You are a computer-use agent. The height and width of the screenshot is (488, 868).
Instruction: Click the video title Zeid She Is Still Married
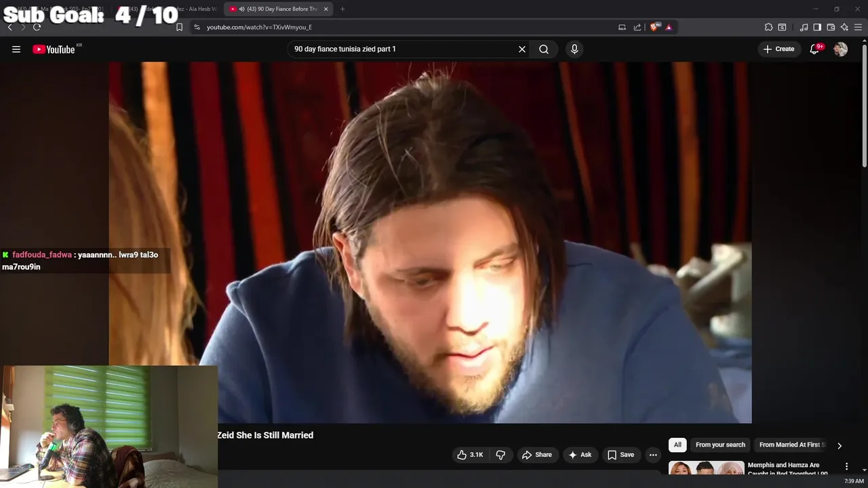265,435
